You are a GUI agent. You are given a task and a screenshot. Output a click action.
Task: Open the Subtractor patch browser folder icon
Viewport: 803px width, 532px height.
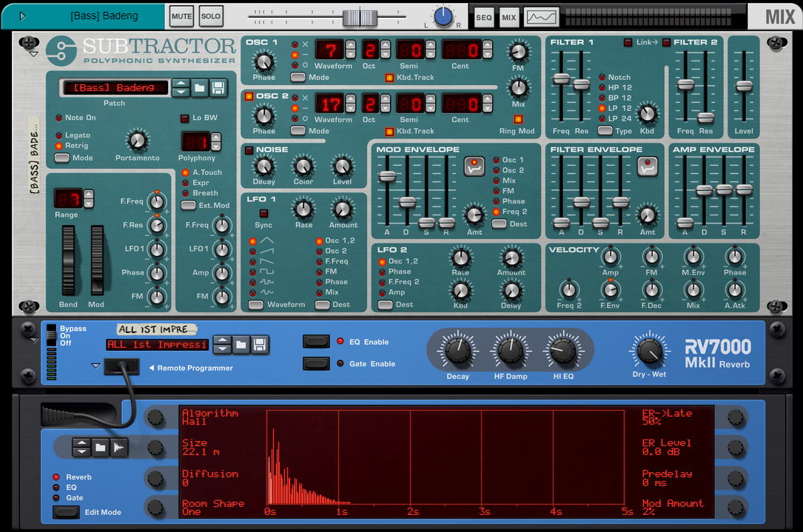[x=200, y=88]
